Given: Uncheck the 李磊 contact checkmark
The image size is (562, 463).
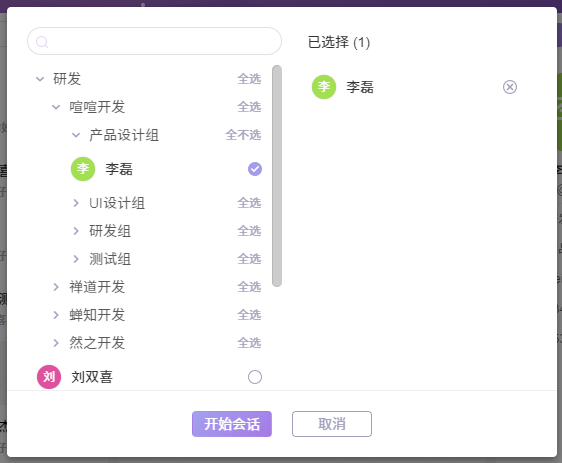Looking at the screenshot, I should [x=255, y=169].
